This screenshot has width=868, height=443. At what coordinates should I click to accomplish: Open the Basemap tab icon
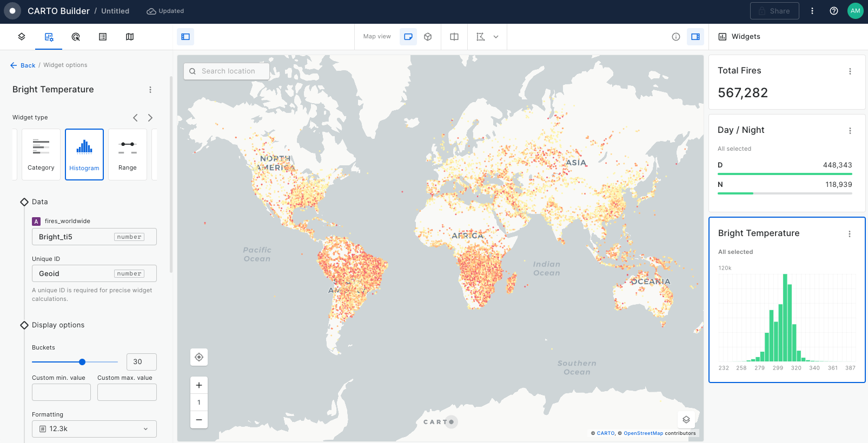point(130,37)
